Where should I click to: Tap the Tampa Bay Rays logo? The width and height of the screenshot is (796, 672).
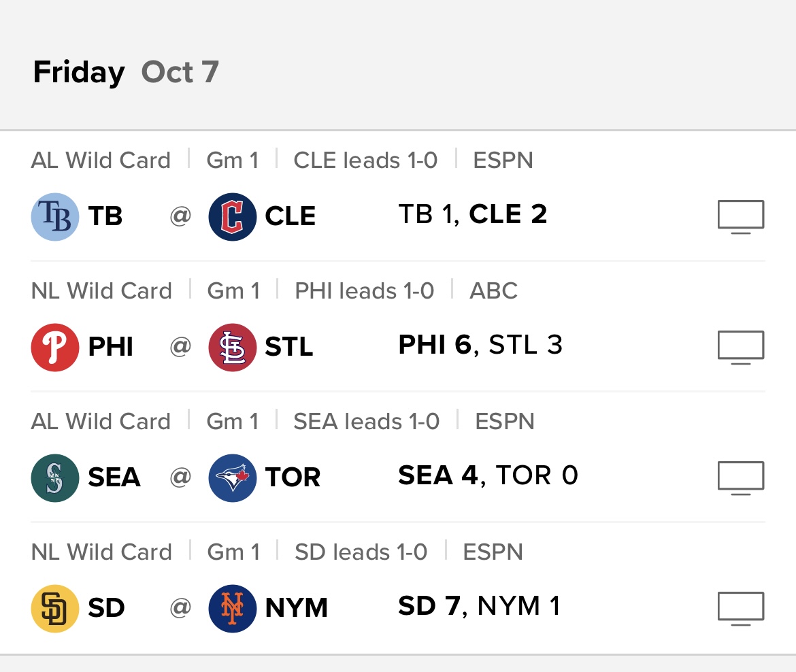(x=55, y=217)
